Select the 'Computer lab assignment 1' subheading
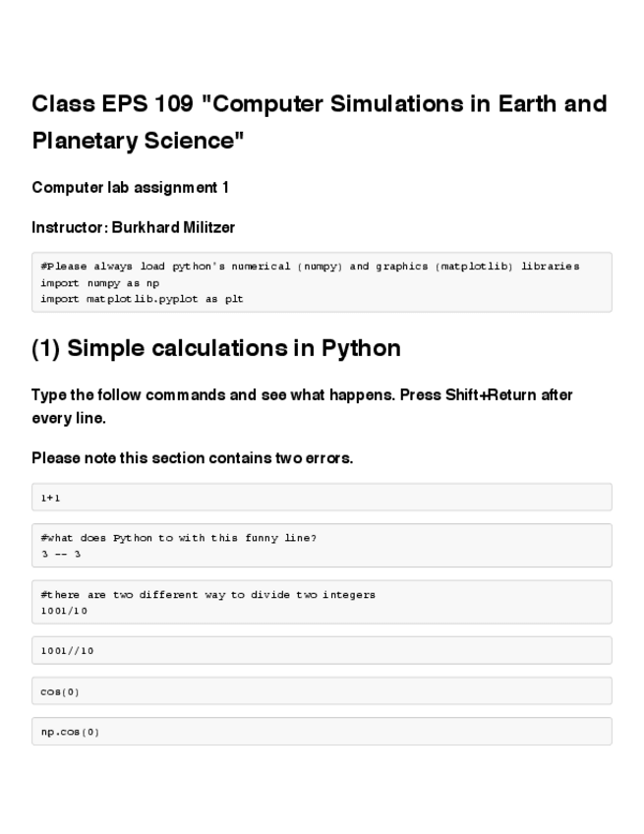Screen dimensions: 644x834 tap(130, 188)
